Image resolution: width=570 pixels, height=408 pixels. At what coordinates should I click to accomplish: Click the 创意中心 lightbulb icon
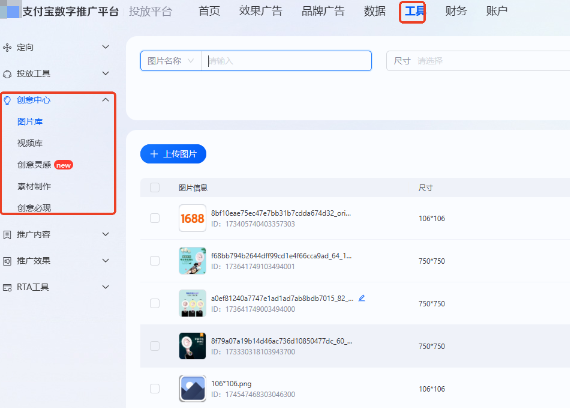click(7, 100)
